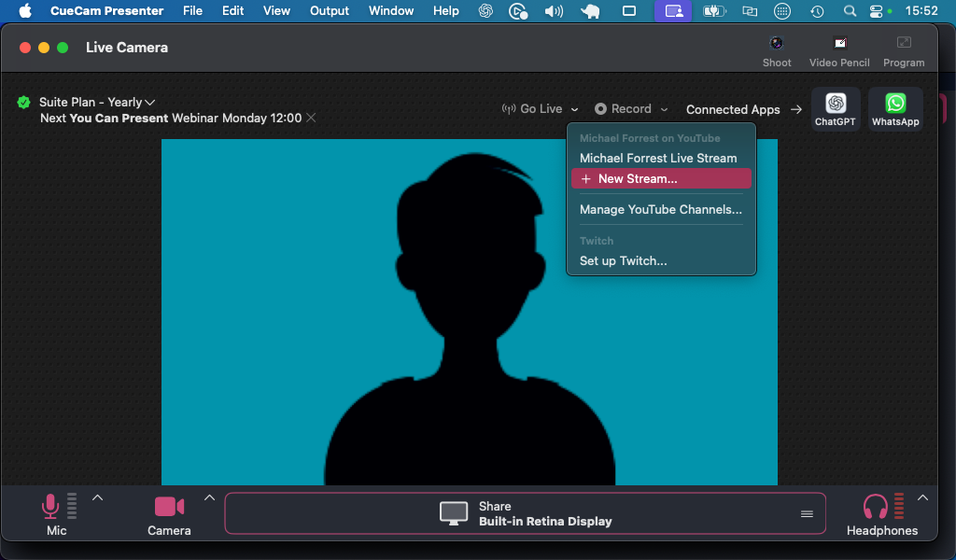956x560 pixels.
Task: Open Control Center in menu bar
Action: click(876, 11)
